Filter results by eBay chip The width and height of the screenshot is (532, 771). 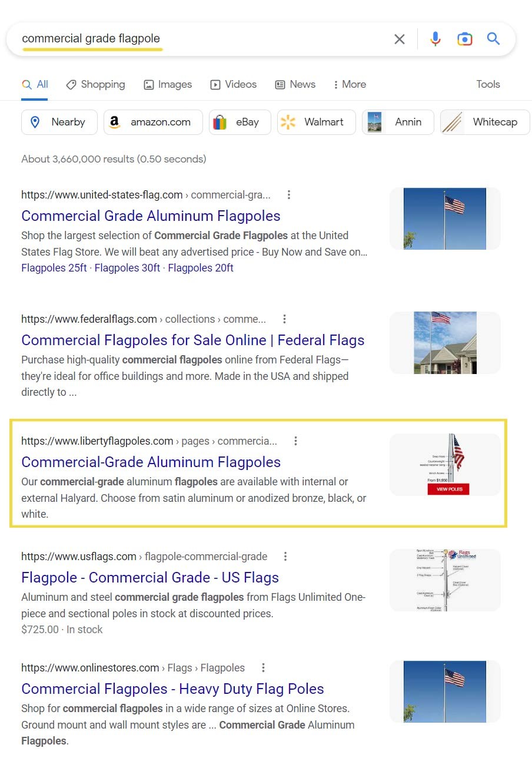[x=240, y=122]
